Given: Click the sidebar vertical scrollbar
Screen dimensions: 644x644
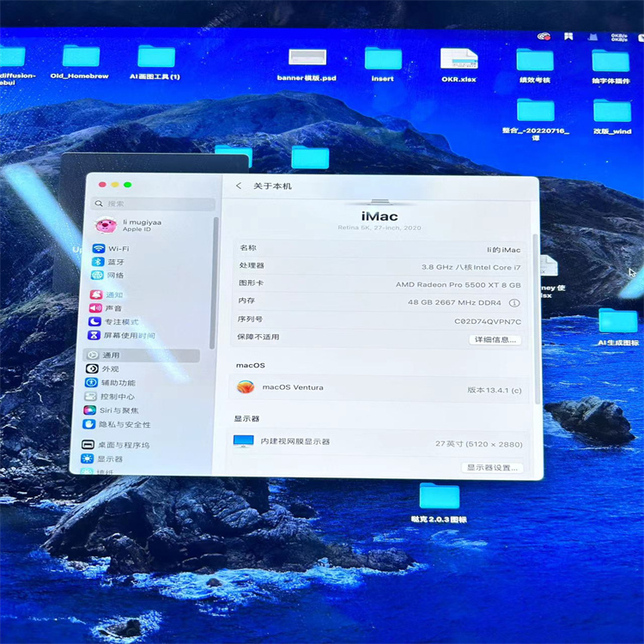Looking at the screenshot, I should 214,283.
